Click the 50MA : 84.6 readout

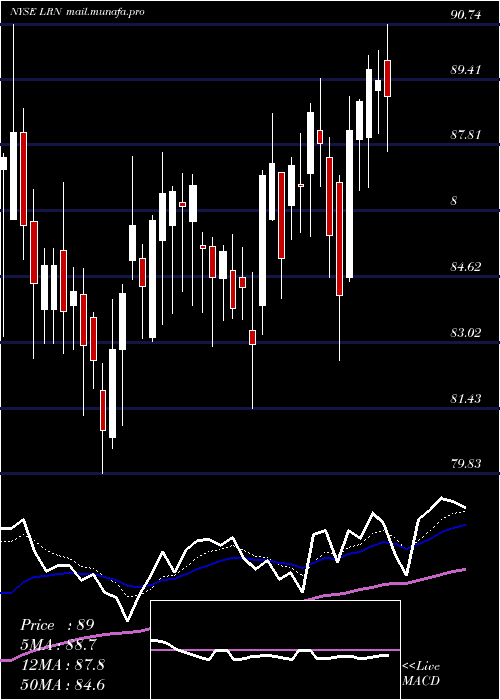[x=62, y=684]
